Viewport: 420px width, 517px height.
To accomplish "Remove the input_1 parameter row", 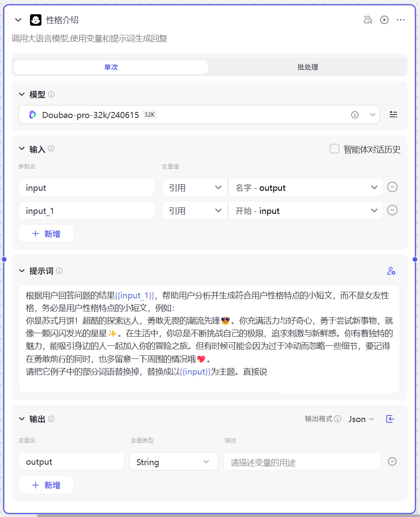I will tap(392, 210).
